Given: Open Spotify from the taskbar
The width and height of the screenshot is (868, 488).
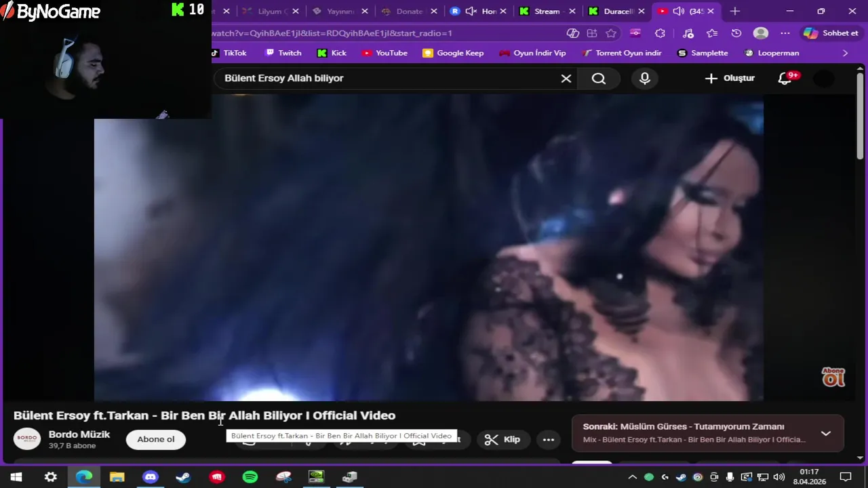Looking at the screenshot, I should (250, 477).
